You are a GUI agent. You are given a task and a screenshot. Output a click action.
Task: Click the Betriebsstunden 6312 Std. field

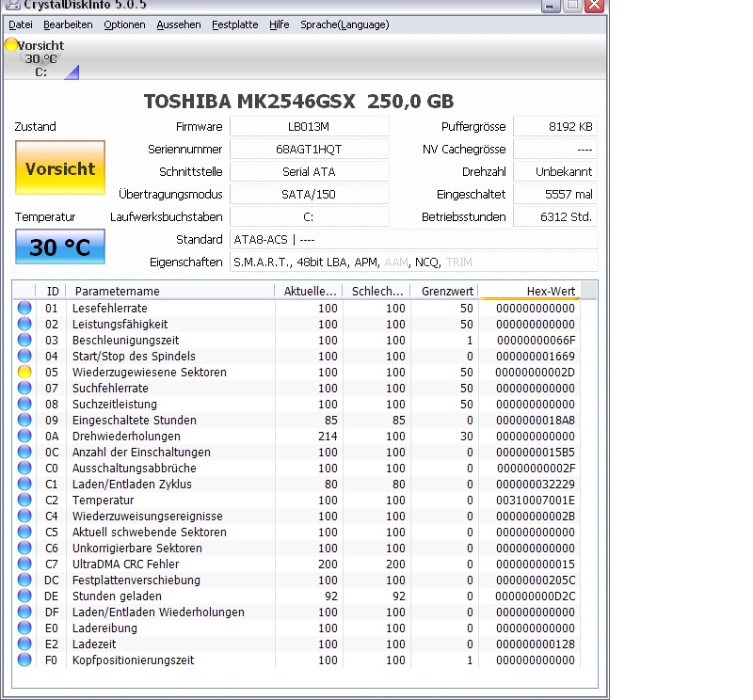pyautogui.click(x=555, y=217)
